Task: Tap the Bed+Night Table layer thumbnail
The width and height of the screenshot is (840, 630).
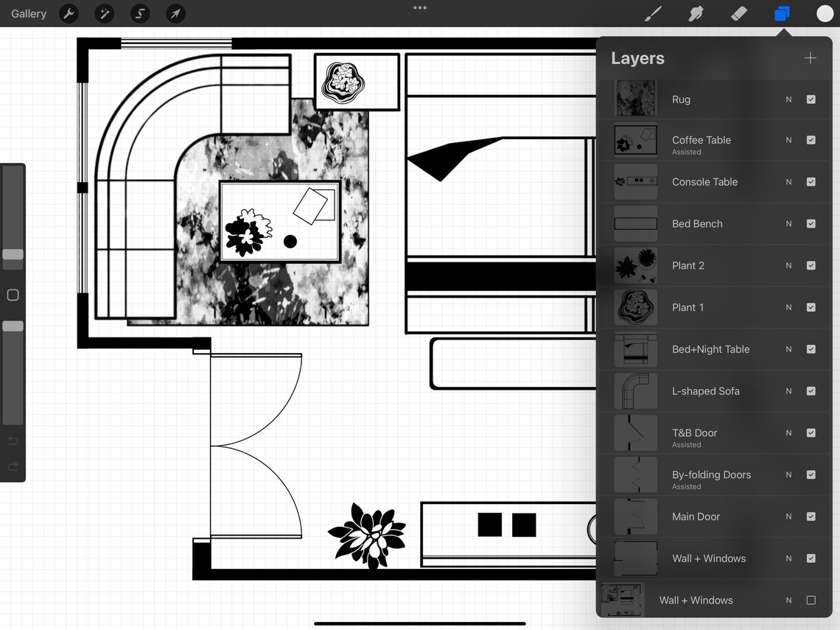Action: [635, 349]
